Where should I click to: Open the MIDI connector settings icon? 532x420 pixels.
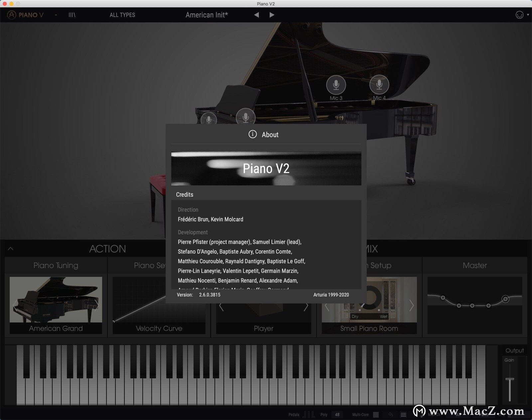coord(519,15)
